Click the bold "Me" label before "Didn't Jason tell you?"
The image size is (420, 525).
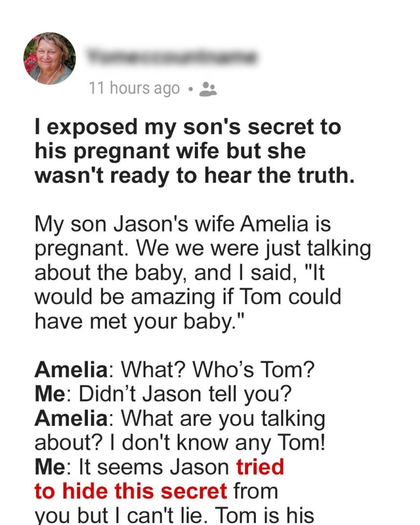click(50, 394)
